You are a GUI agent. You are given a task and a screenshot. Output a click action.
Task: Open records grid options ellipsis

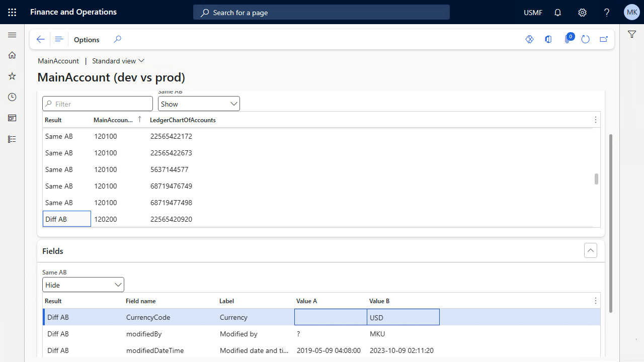coord(596,120)
